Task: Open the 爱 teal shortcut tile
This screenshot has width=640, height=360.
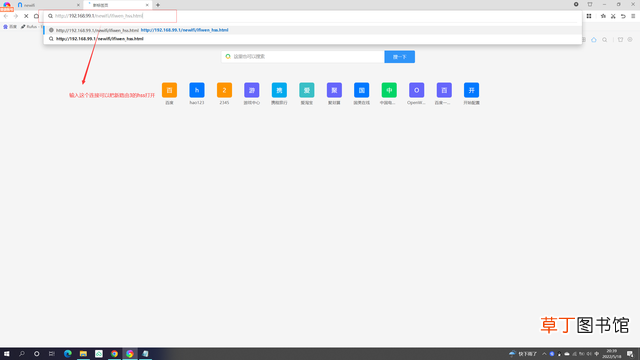Action: [307, 90]
